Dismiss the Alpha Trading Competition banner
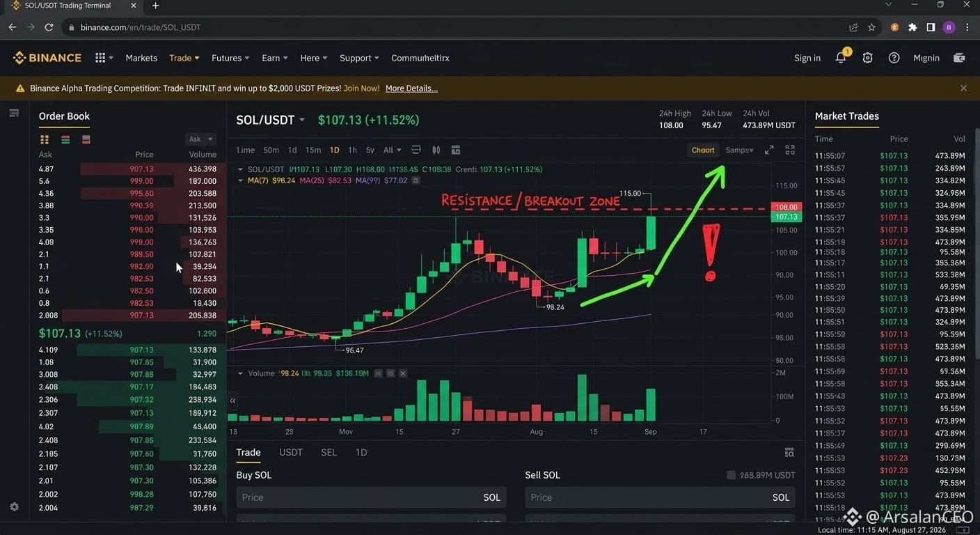 [963, 88]
